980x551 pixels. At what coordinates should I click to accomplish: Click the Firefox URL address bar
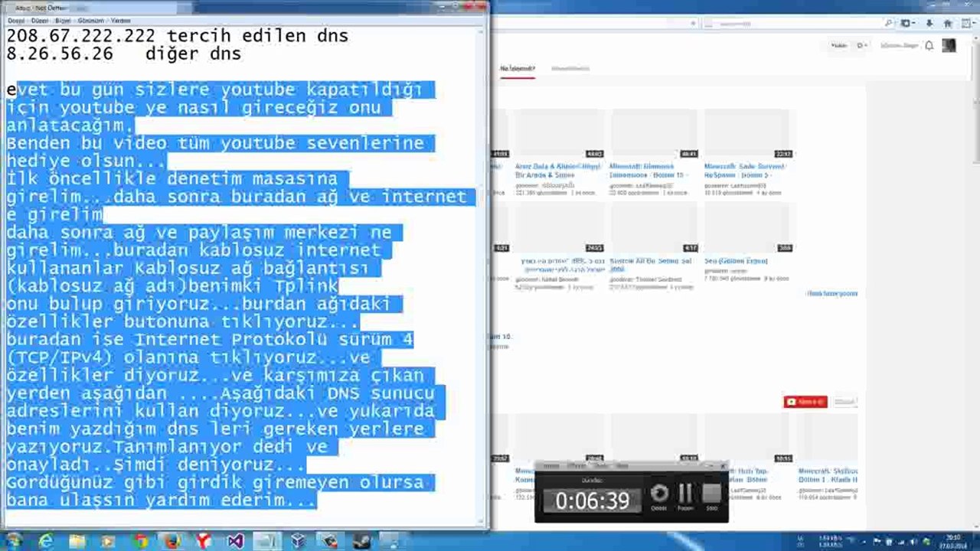pyautogui.click(x=593, y=24)
